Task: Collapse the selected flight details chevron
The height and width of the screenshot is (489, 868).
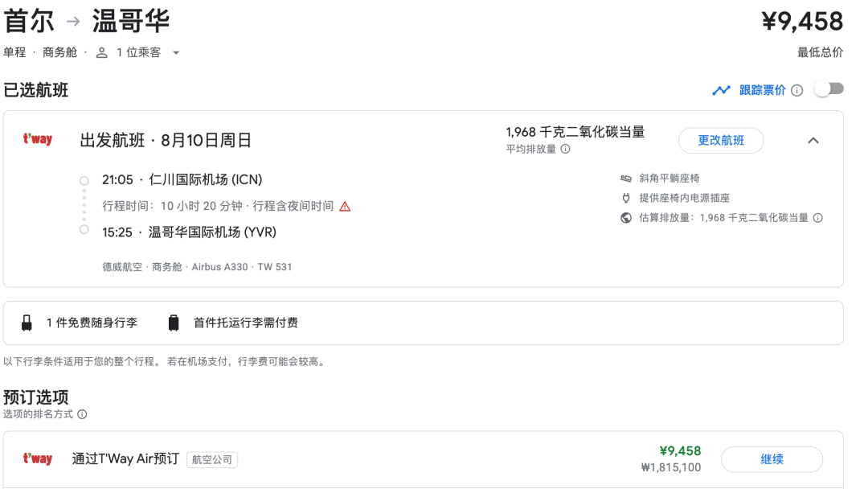Action: (x=813, y=141)
